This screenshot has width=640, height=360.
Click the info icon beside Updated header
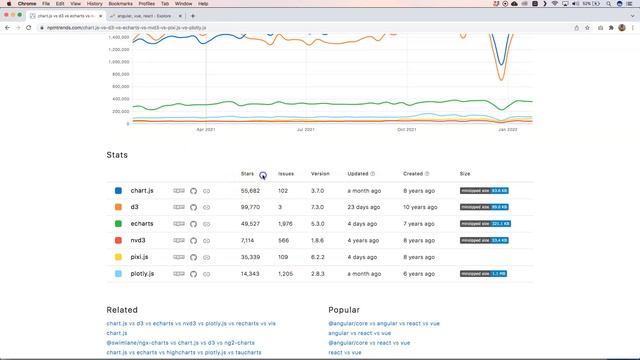[373, 174]
